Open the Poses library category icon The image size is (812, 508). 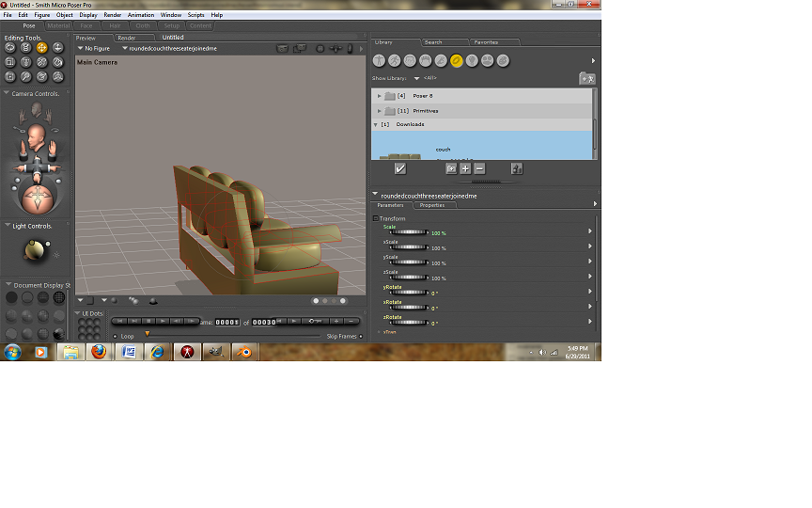(395, 60)
